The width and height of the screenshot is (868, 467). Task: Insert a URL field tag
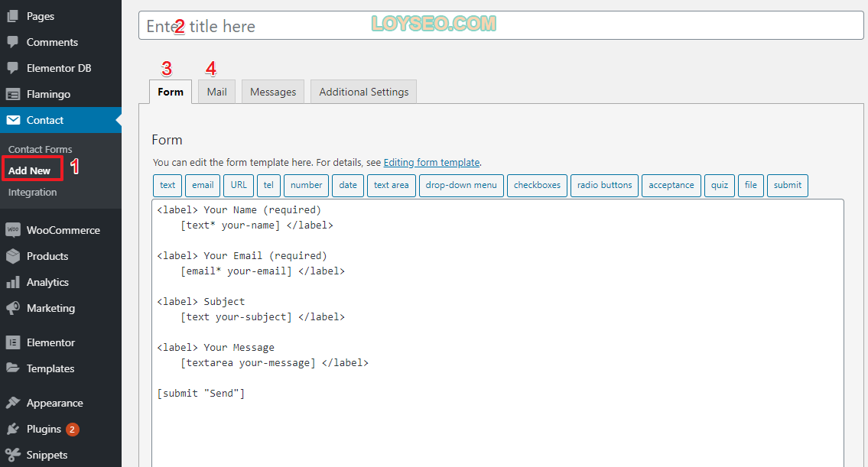(239, 186)
